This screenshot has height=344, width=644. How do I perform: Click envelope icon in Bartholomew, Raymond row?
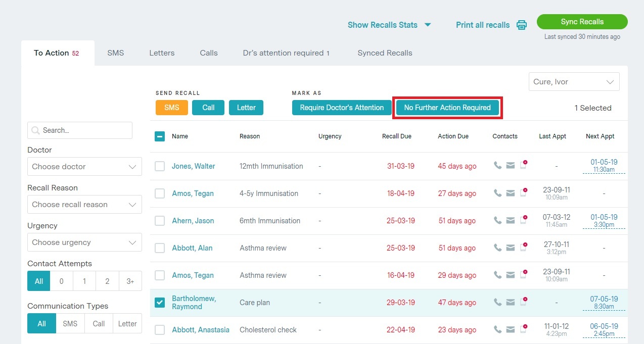tap(511, 302)
